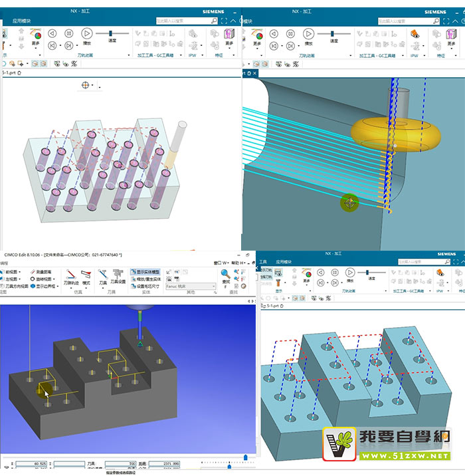Click orange tool display icon bottom-right NX
This screenshot has height=476, width=465.
point(278,283)
